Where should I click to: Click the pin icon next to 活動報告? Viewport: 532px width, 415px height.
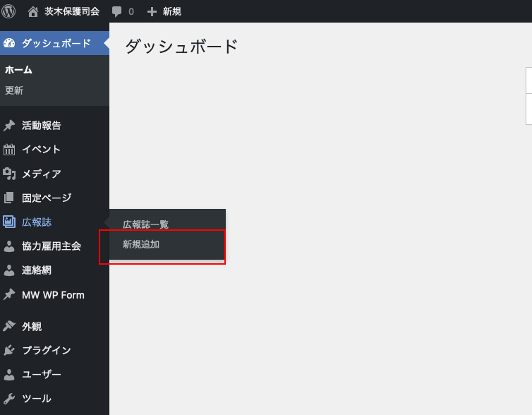[x=9, y=125]
